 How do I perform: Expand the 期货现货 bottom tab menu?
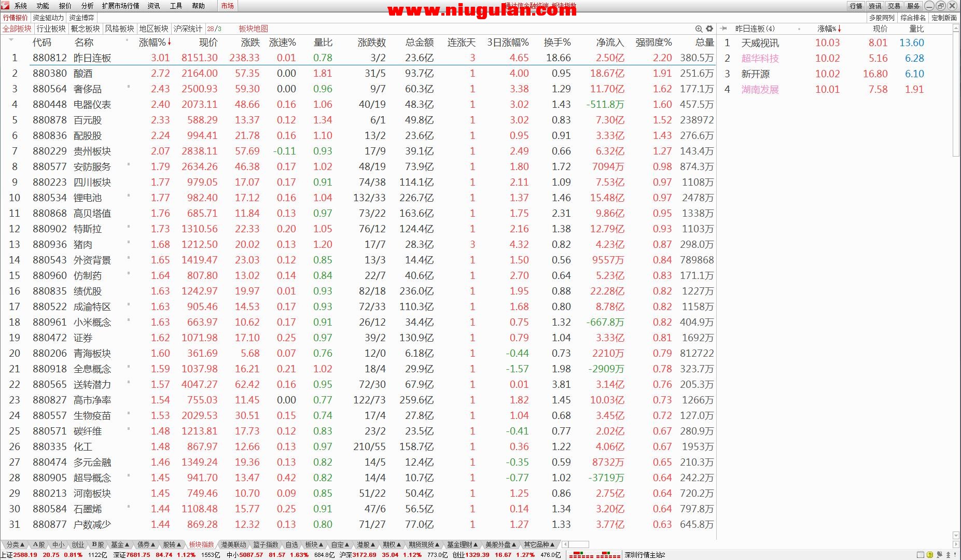[x=424, y=544]
